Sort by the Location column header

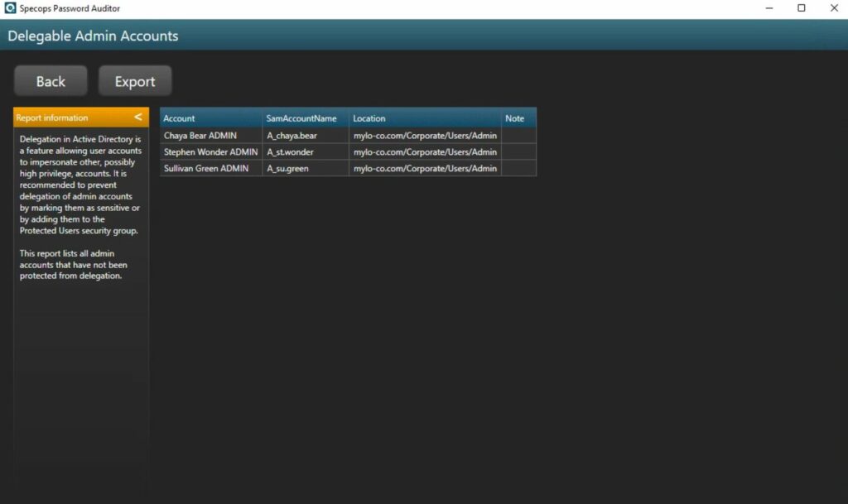coord(425,118)
